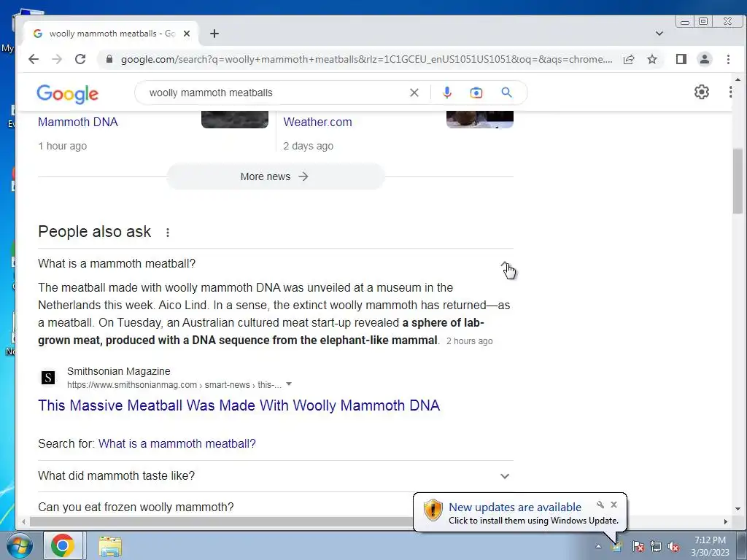Click Action Center flag tray icon
Screen dimensions: 747x560
click(x=638, y=546)
